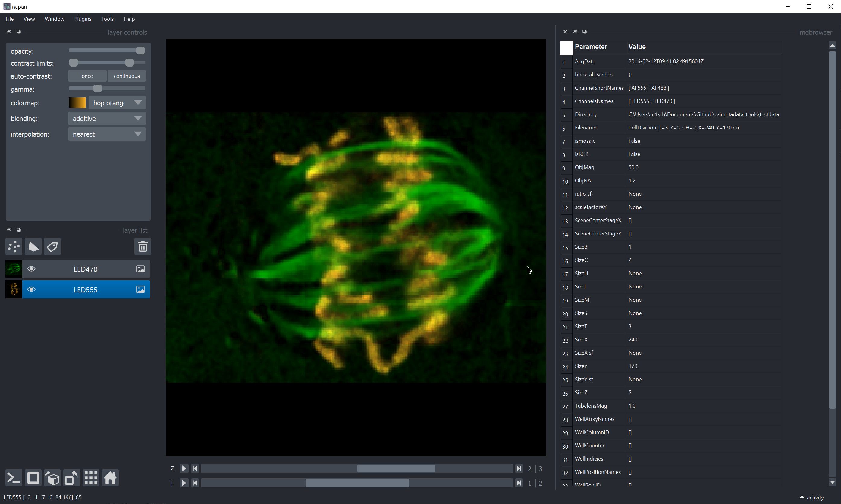Create a new points layer
Viewport: 841px width, 504px height.
point(14,247)
